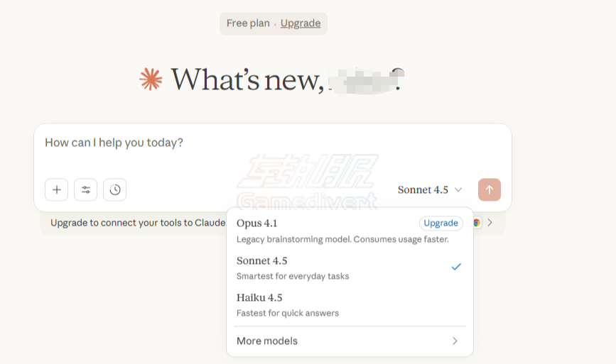Click the plus attachment icon

(57, 189)
